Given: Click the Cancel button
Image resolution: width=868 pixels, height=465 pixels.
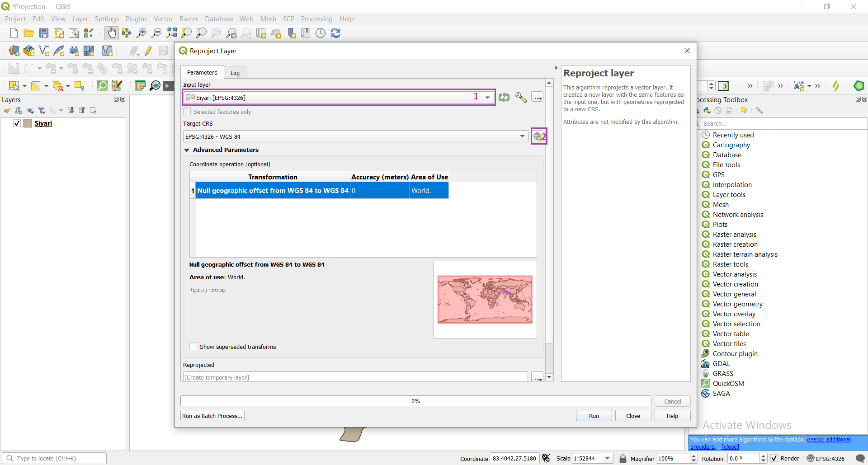Looking at the screenshot, I should pos(672,401).
